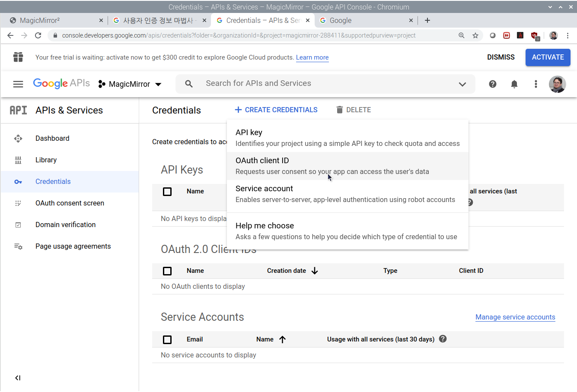Choose Service account from the menu
Viewport: 577px width, 392px height.
(347, 194)
